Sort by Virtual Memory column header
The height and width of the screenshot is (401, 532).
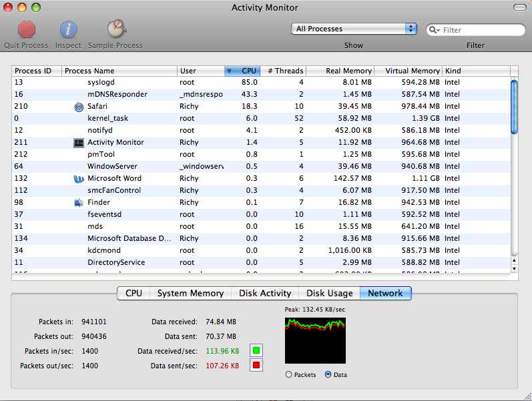point(408,71)
